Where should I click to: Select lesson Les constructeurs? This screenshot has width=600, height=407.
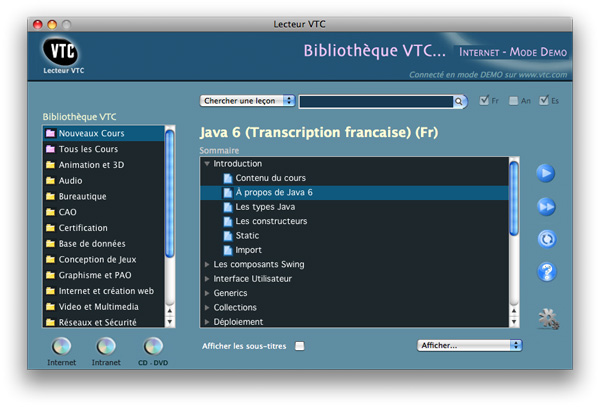pos(354,221)
